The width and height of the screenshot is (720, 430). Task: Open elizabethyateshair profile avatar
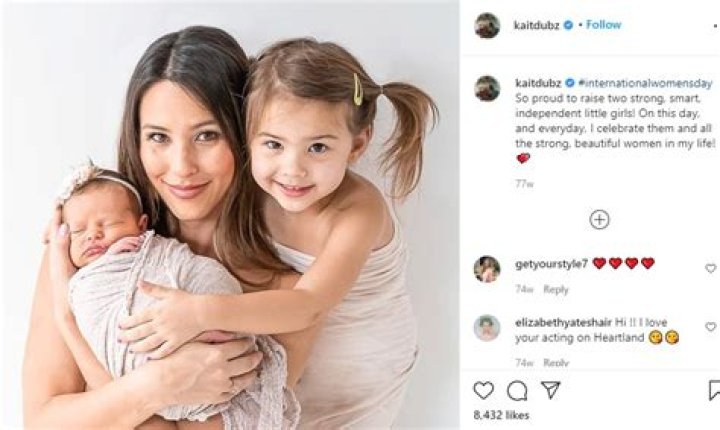pos(487,328)
